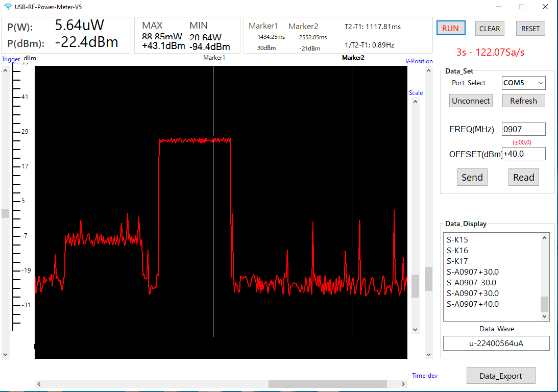
Task: Click the CLEAR button
Action: point(489,29)
